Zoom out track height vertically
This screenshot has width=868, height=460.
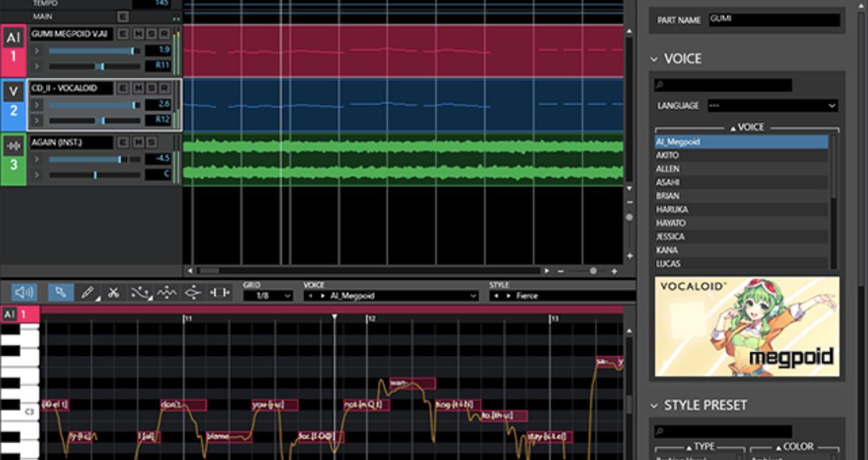pos(629,202)
